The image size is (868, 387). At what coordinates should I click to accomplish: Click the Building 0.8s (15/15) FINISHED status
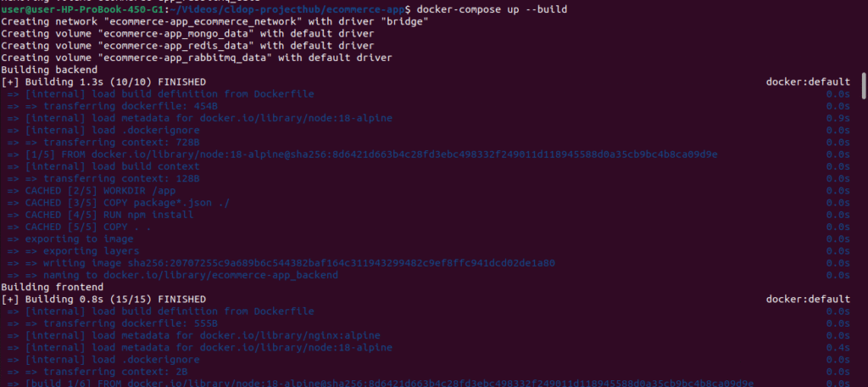pyautogui.click(x=103, y=300)
